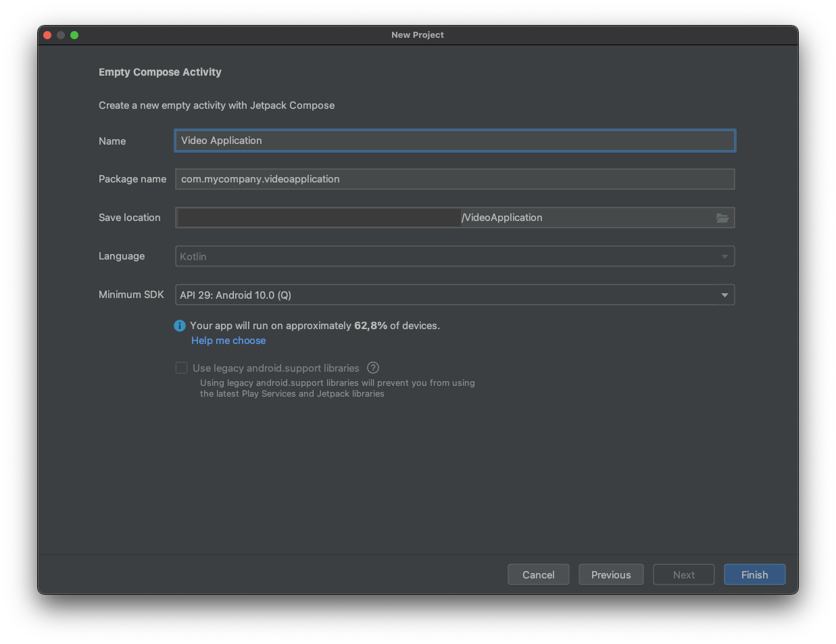Open the Help me choose link
The width and height of the screenshot is (836, 644).
[x=228, y=341]
